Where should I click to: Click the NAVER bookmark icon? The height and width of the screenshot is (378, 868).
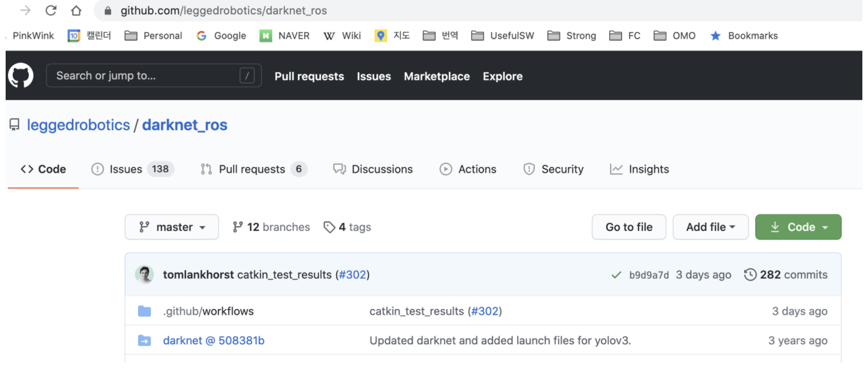265,36
